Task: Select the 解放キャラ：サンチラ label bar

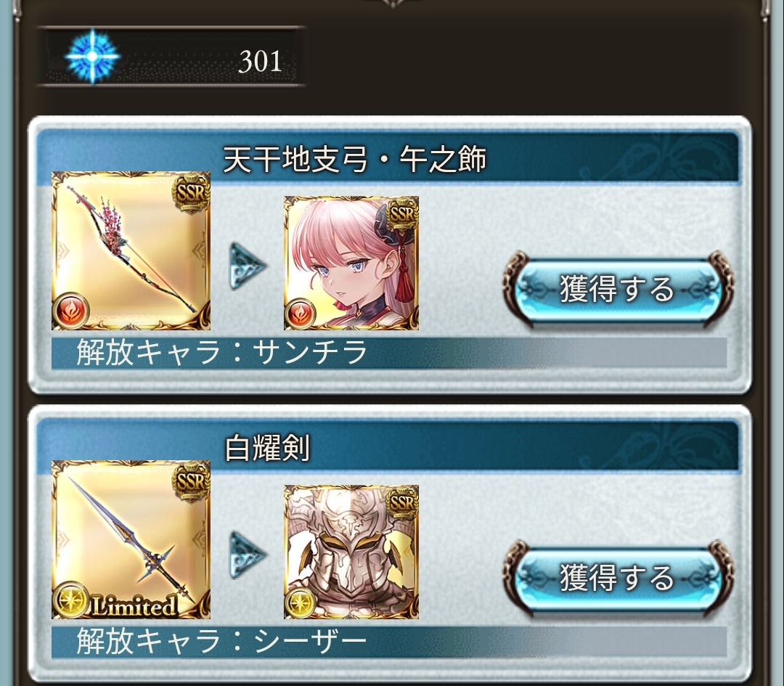Action: 389,353
